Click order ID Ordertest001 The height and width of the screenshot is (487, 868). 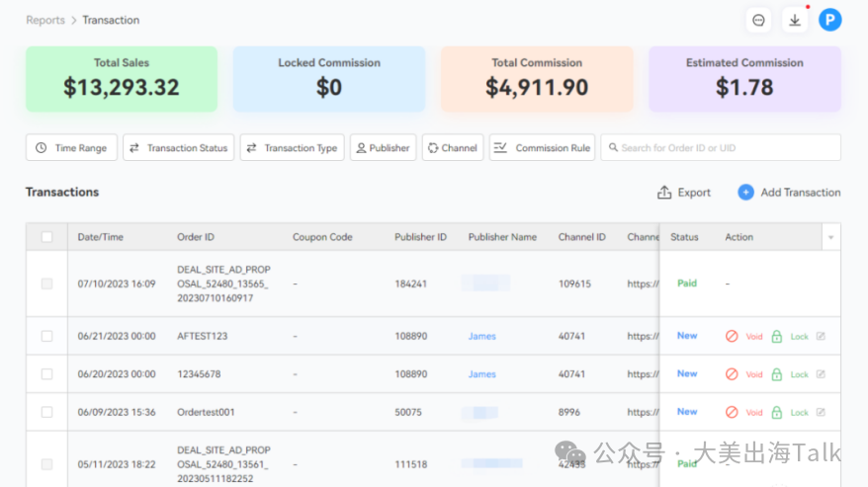pyautogui.click(x=206, y=412)
